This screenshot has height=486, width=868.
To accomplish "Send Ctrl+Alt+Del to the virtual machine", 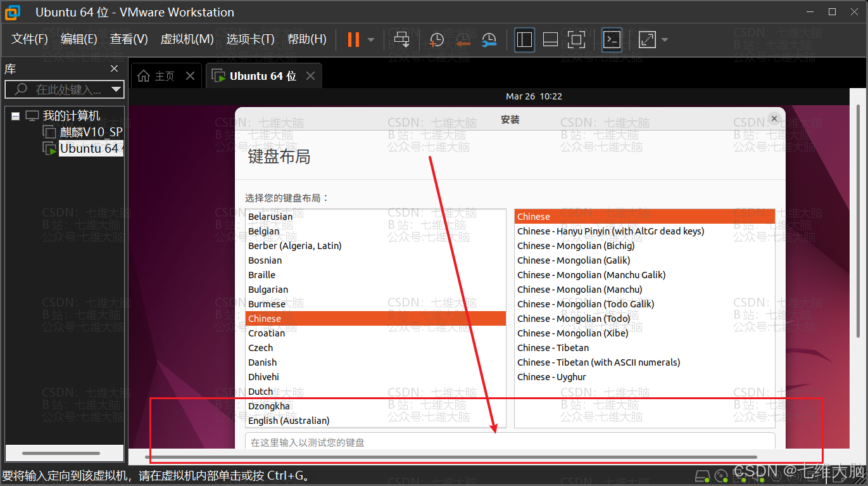I will 402,39.
